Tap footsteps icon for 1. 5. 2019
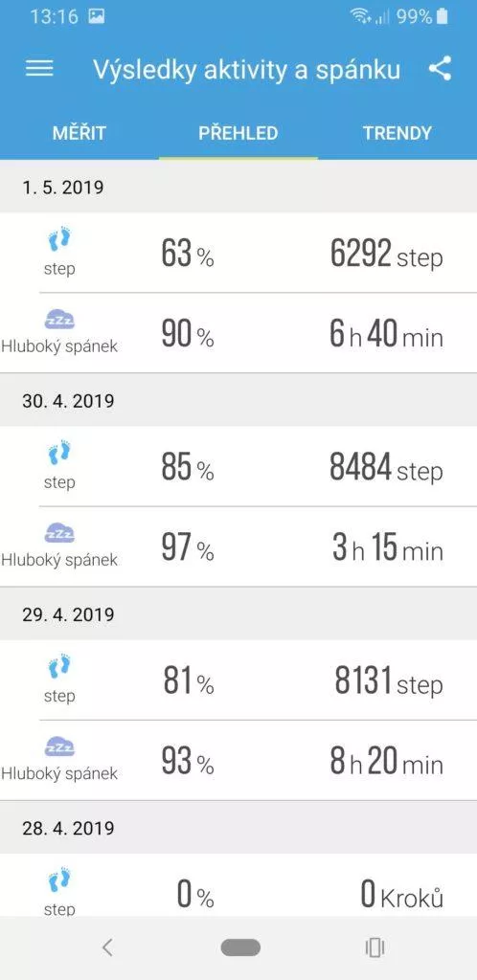Screen dimensions: 477x980 tap(59, 240)
